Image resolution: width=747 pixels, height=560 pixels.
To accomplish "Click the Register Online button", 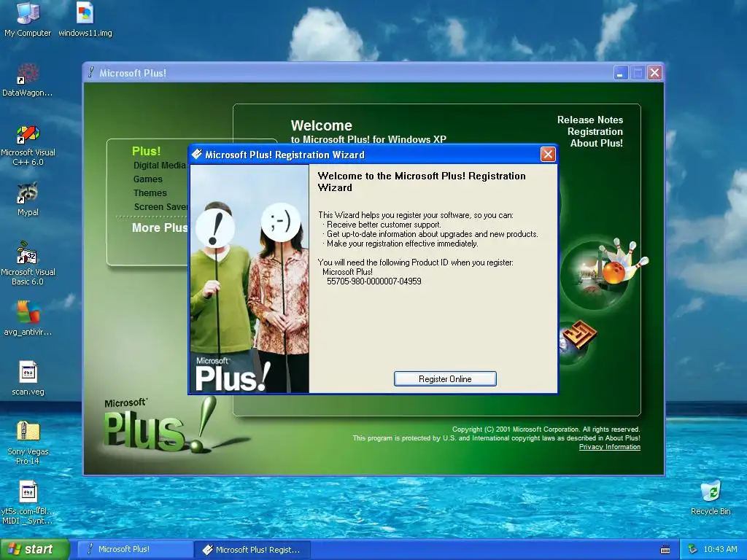I will [x=445, y=378].
